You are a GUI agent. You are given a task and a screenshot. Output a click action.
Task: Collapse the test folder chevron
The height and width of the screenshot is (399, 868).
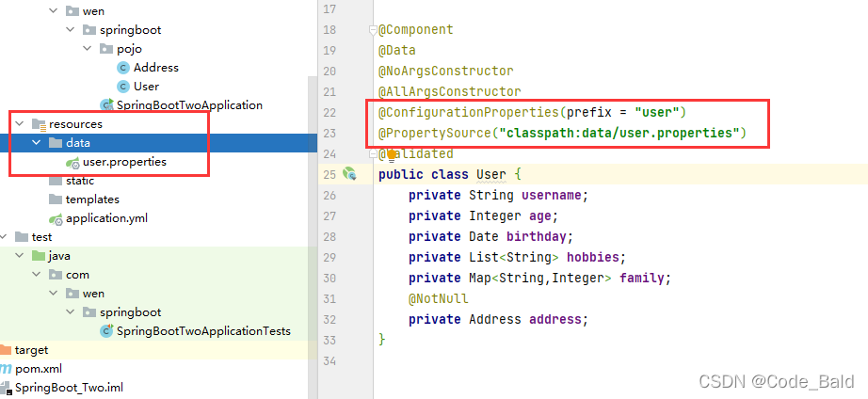click(x=4, y=237)
